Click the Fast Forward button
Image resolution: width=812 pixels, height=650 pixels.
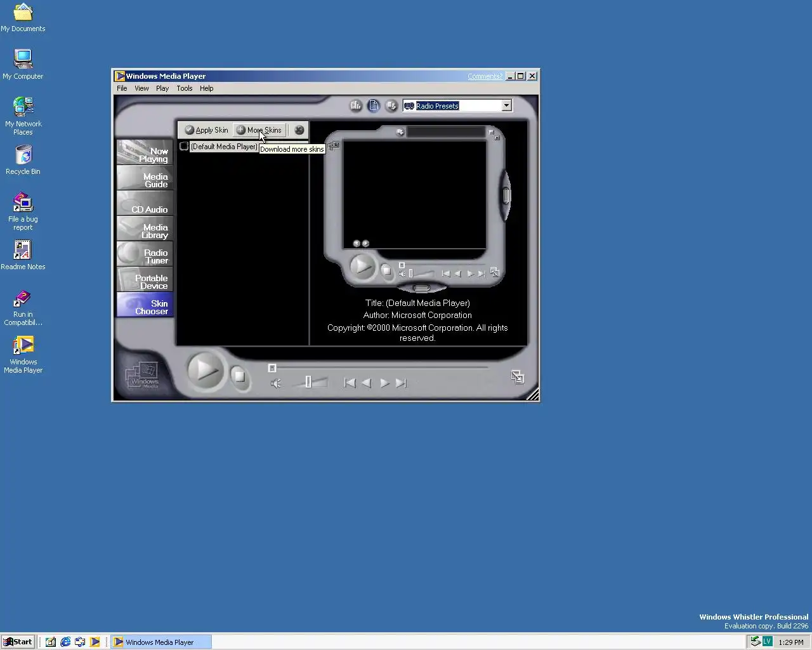(x=384, y=383)
